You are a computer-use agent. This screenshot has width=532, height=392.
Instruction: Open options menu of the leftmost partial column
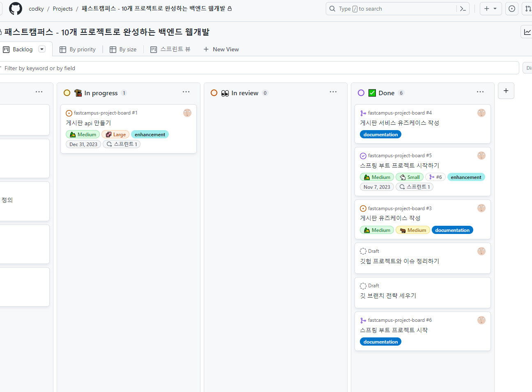point(39,92)
